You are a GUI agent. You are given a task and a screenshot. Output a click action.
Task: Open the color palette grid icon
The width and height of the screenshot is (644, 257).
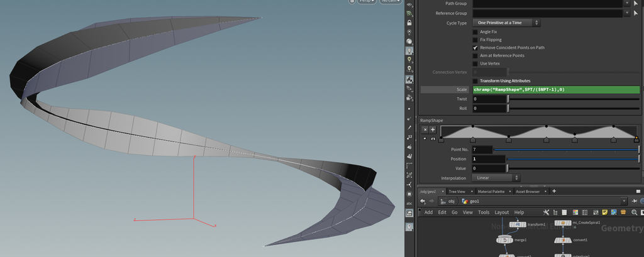(575, 212)
